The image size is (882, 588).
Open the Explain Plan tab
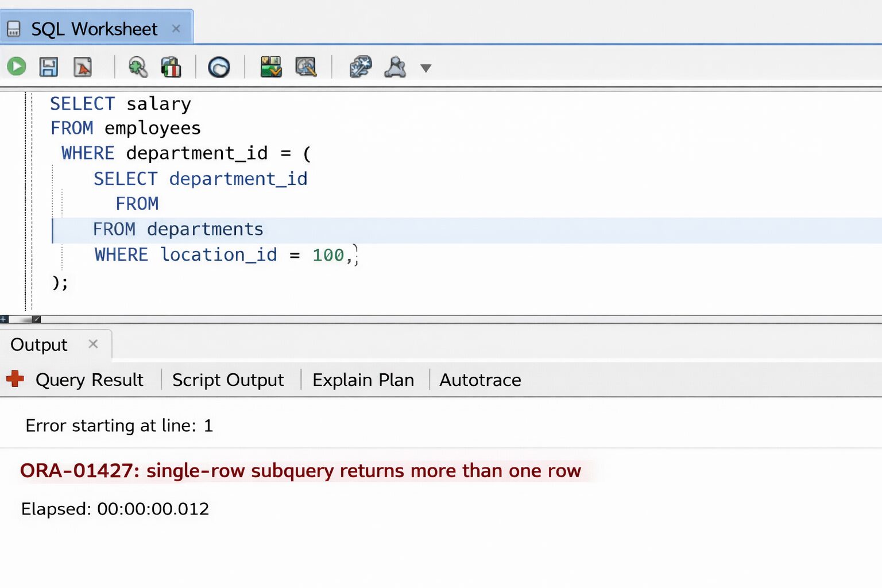coord(363,380)
